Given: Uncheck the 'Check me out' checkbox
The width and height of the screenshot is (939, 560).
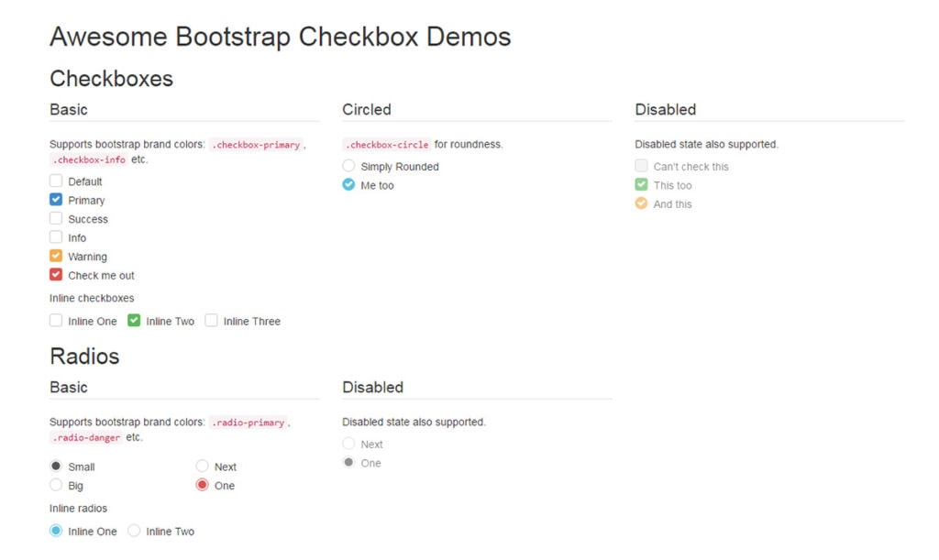Looking at the screenshot, I should pos(56,275).
